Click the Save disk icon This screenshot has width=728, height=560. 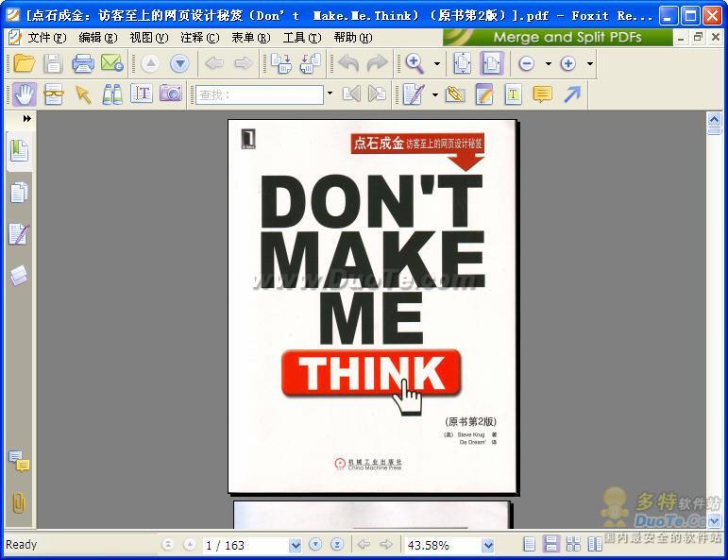point(53,63)
